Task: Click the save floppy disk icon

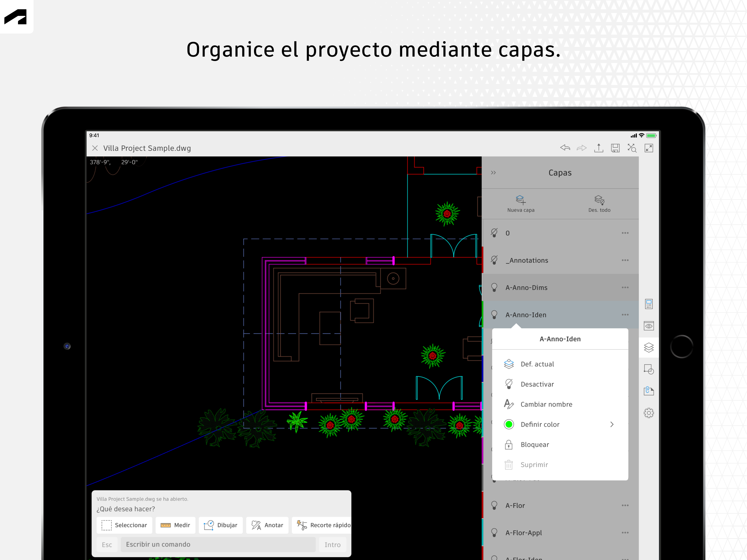Action: pos(615,148)
